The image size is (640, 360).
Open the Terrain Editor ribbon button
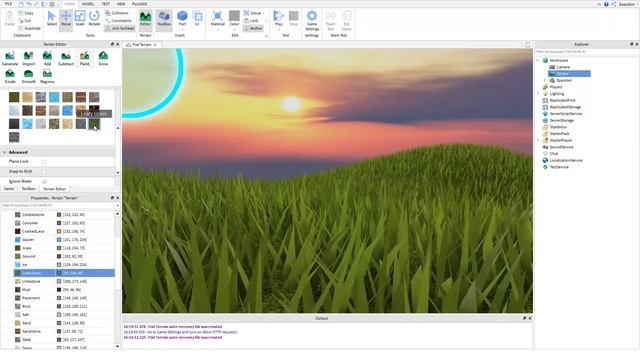(x=145, y=19)
